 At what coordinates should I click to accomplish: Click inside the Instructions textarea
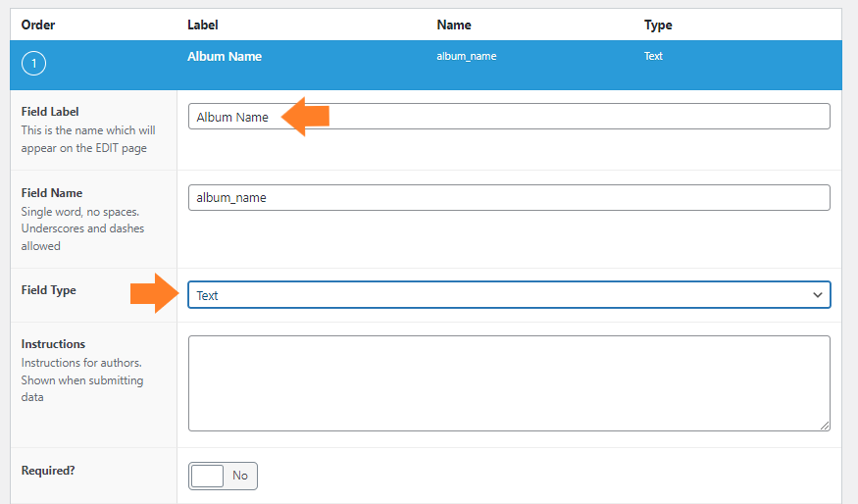pyautogui.click(x=509, y=383)
